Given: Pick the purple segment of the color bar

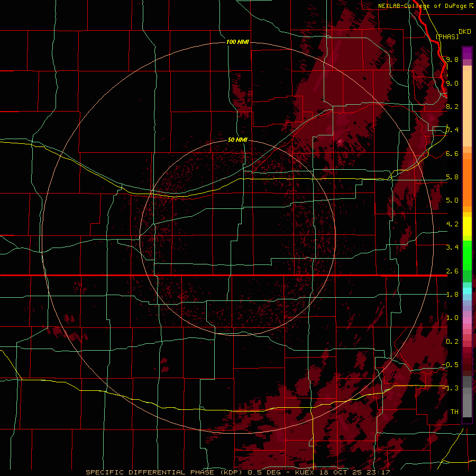Looking at the screenshot, I should 467,53.
